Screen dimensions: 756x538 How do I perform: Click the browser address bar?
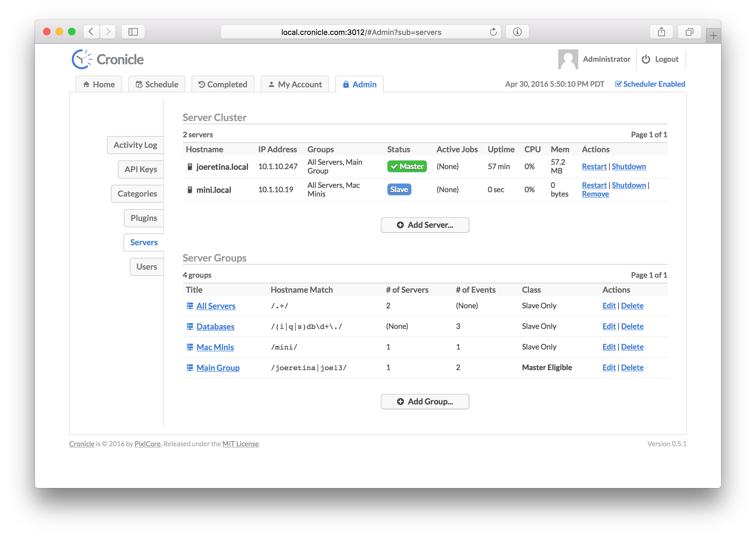[361, 32]
